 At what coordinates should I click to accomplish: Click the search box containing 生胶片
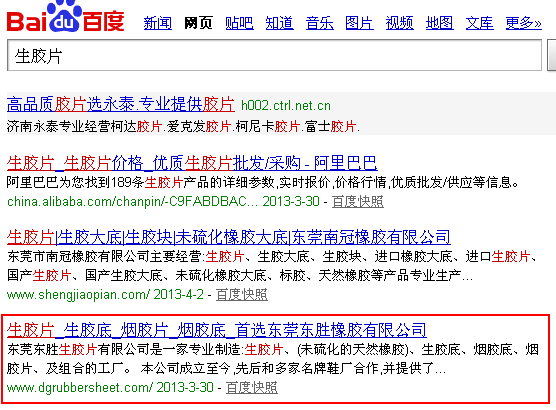click(x=274, y=55)
